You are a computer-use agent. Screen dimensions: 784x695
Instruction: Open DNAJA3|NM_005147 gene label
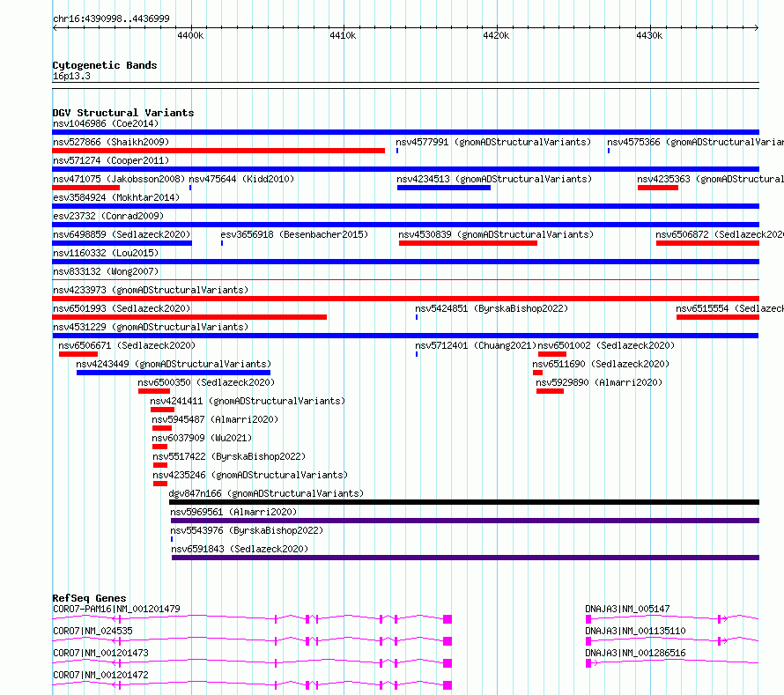tap(627, 609)
